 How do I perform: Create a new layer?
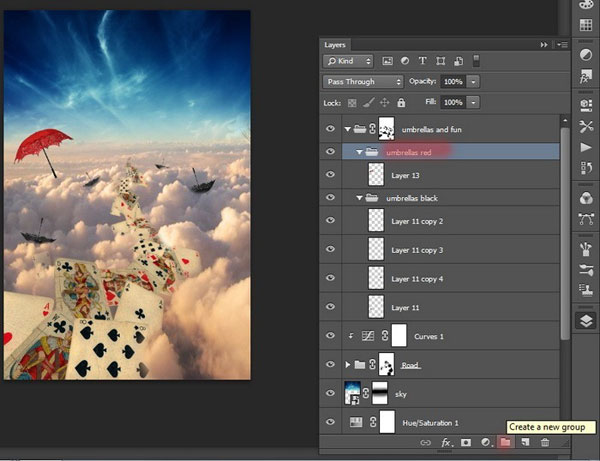pyautogui.click(x=525, y=442)
